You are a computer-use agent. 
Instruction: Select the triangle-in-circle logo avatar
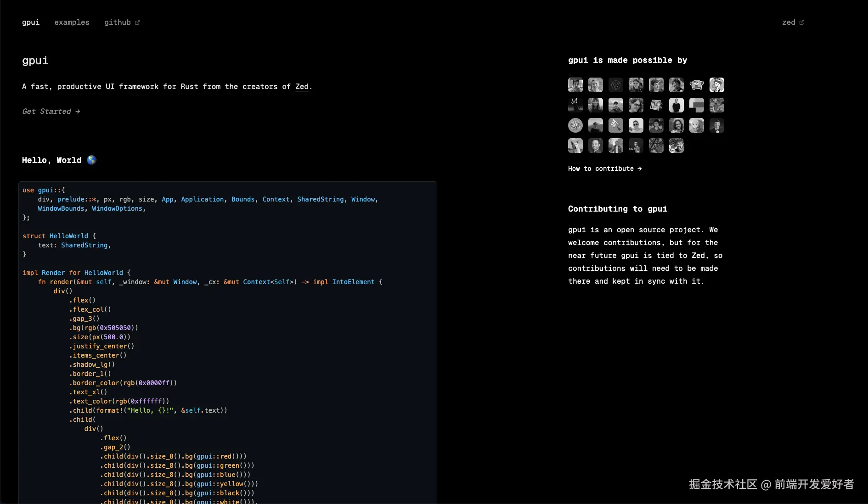pyautogui.click(x=616, y=85)
